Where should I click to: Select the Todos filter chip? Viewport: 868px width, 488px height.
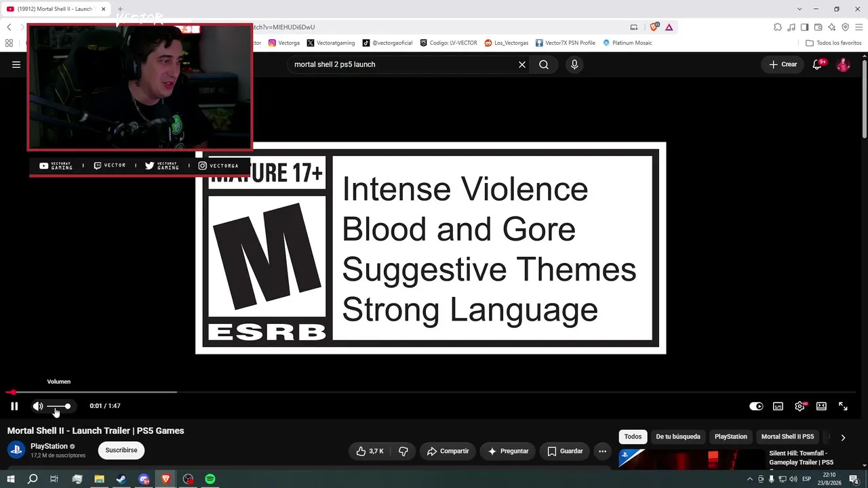pyautogui.click(x=633, y=436)
